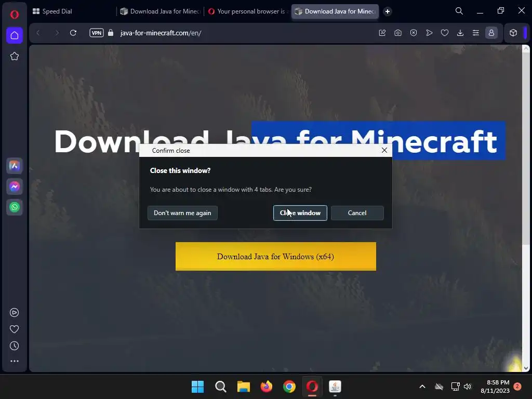Open the Opera menu logo
Screen dimensions: 532x399
click(14, 14)
